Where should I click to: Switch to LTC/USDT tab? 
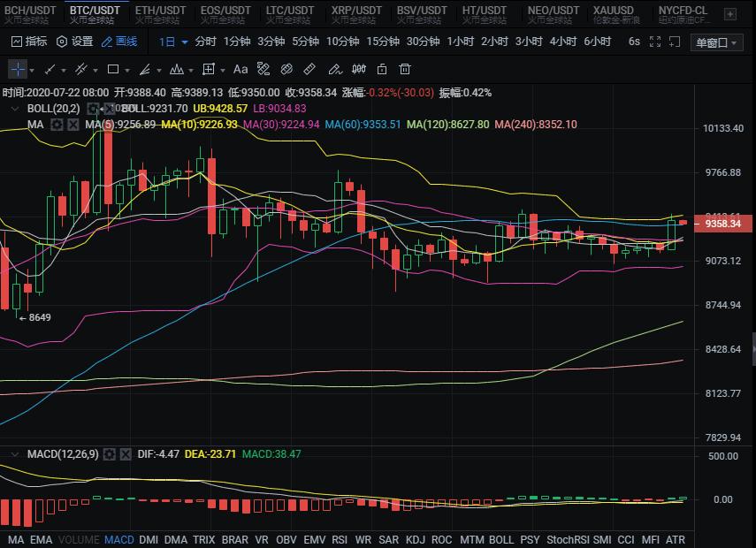click(x=290, y=14)
